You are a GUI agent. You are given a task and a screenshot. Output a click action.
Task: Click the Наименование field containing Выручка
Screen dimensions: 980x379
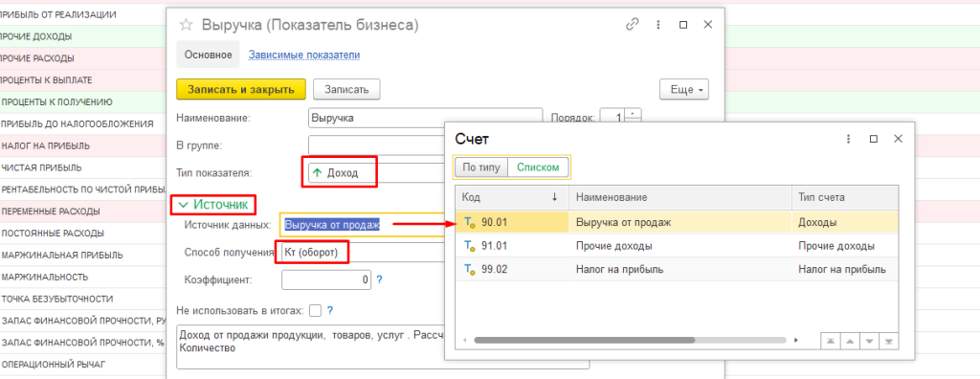425,118
